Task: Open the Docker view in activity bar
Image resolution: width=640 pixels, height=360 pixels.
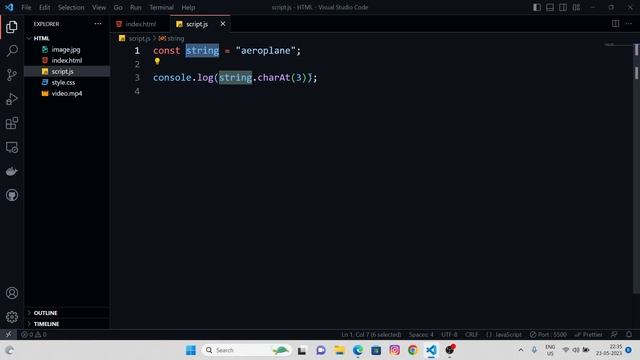Action: point(12,171)
